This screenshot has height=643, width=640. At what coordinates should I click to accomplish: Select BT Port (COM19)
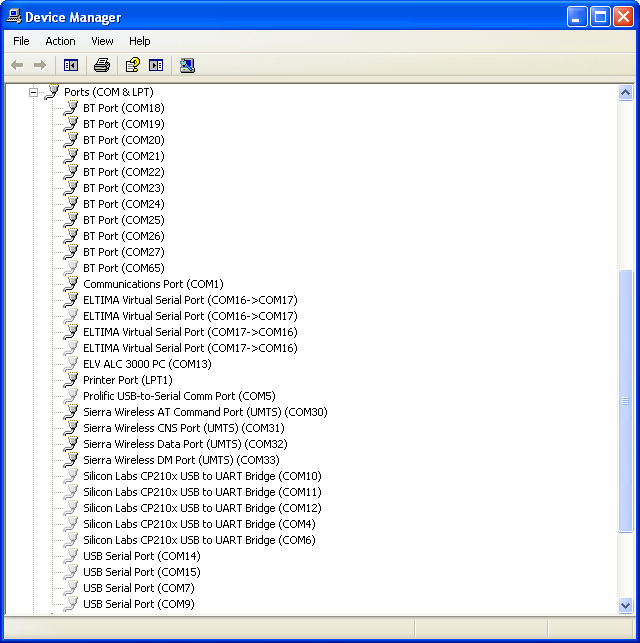[x=124, y=124]
